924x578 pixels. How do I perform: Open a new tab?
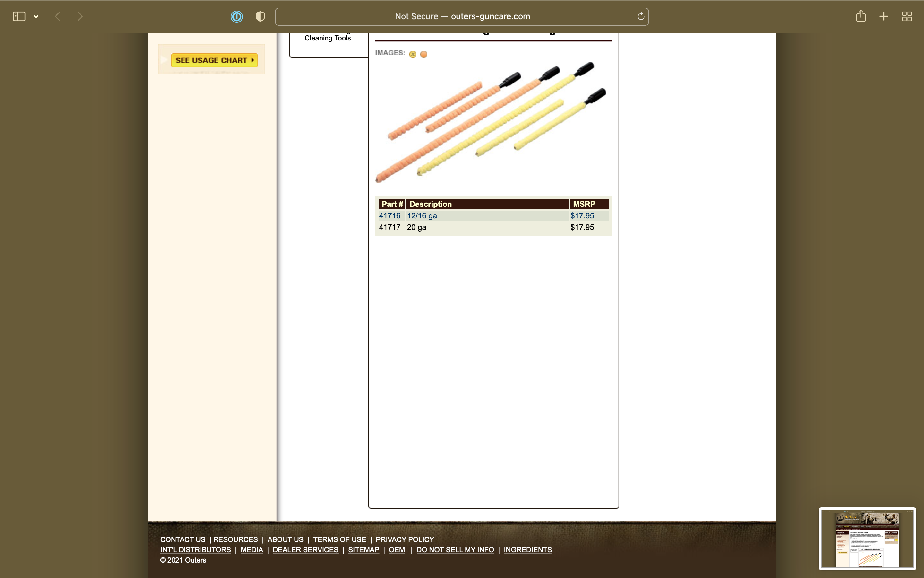point(884,16)
